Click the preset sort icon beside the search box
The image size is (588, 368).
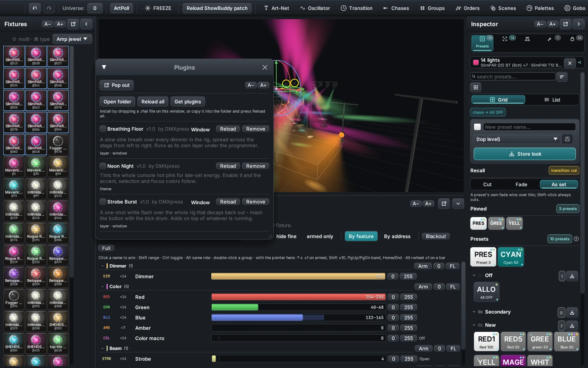point(562,77)
